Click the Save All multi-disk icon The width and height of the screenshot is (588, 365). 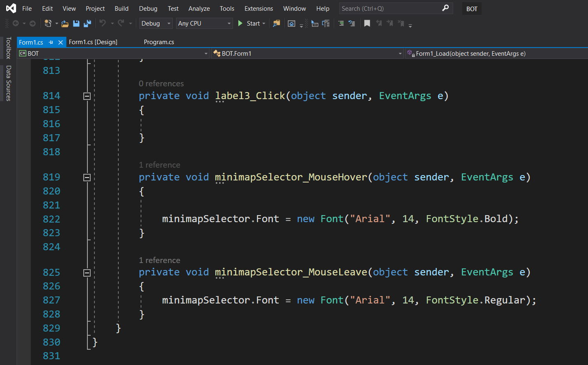pyautogui.click(x=87, y=24)
